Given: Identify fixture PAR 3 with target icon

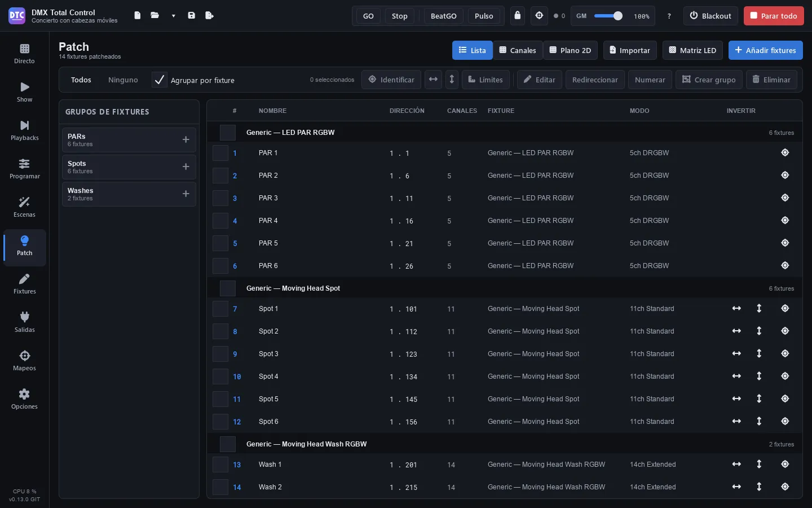Looking at the screenshot, I should click(785, 198).
